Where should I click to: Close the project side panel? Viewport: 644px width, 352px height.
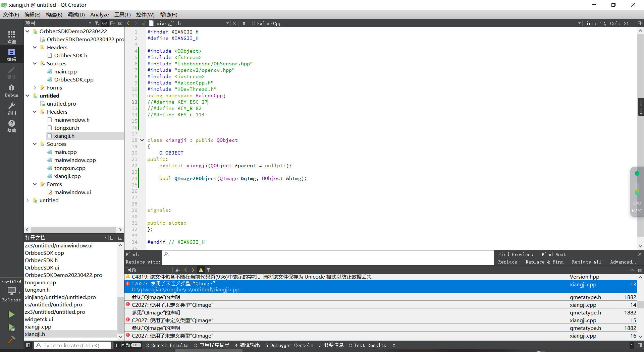click(120, 23)
